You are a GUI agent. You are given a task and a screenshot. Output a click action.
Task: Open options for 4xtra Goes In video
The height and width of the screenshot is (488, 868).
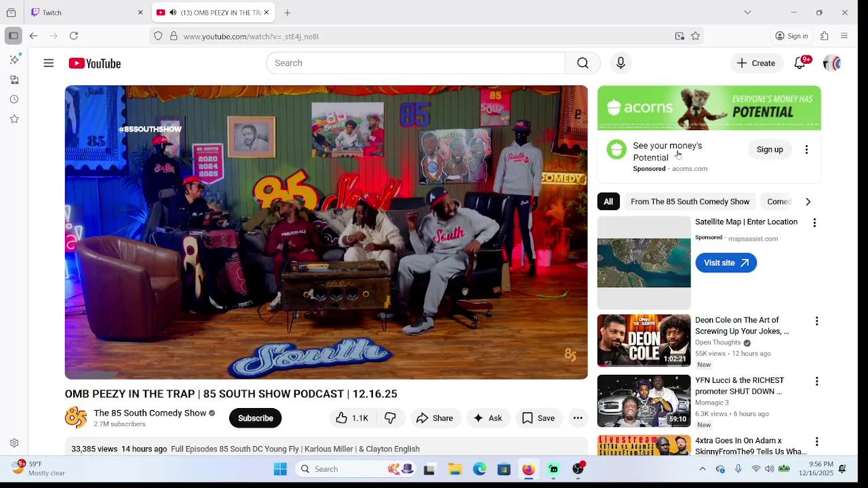816,442
